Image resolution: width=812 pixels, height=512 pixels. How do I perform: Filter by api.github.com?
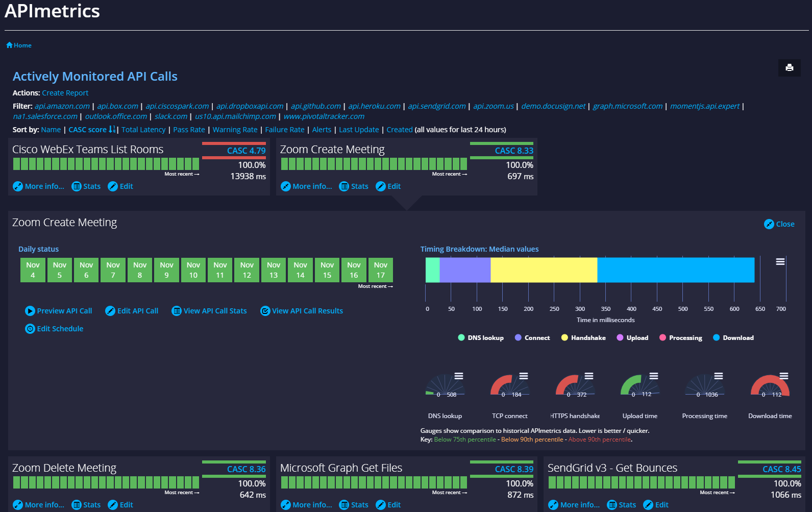click(316, 106)
